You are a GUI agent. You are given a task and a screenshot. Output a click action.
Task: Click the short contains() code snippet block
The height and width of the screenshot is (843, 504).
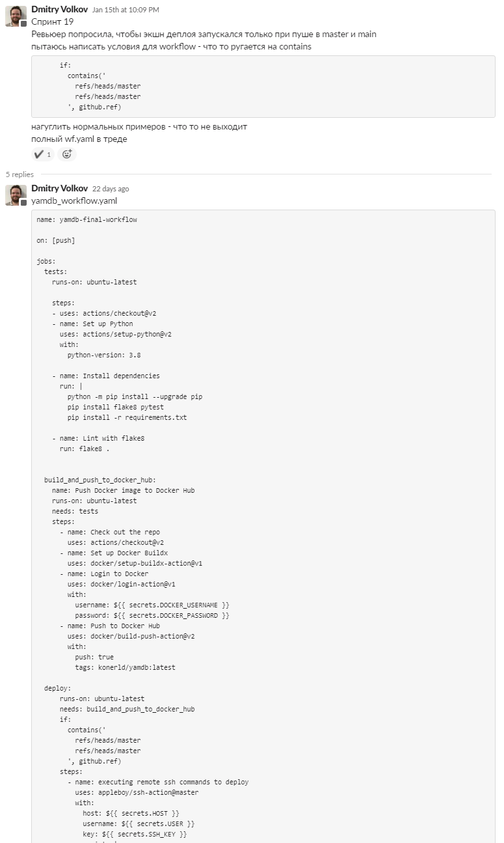coord(263,87)
